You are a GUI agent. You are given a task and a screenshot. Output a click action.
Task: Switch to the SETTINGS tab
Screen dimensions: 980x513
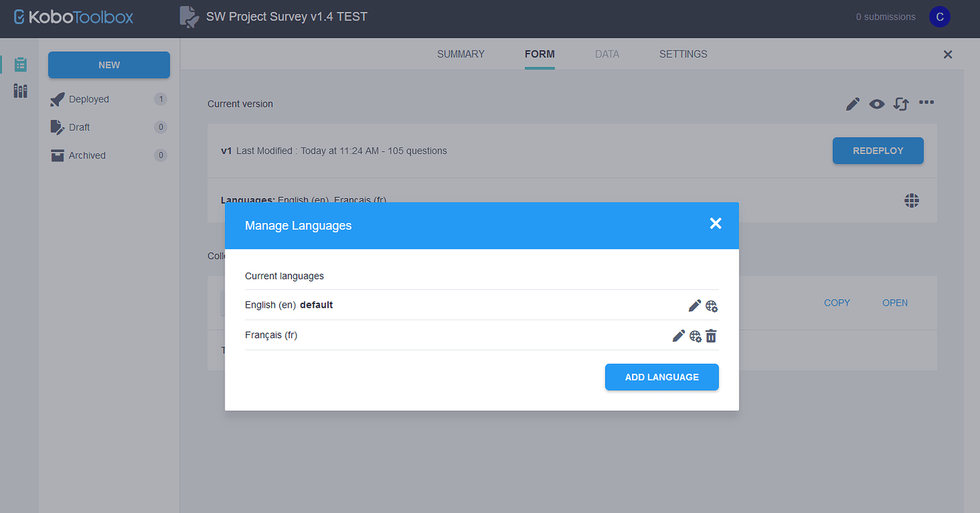tap(682, 54)
